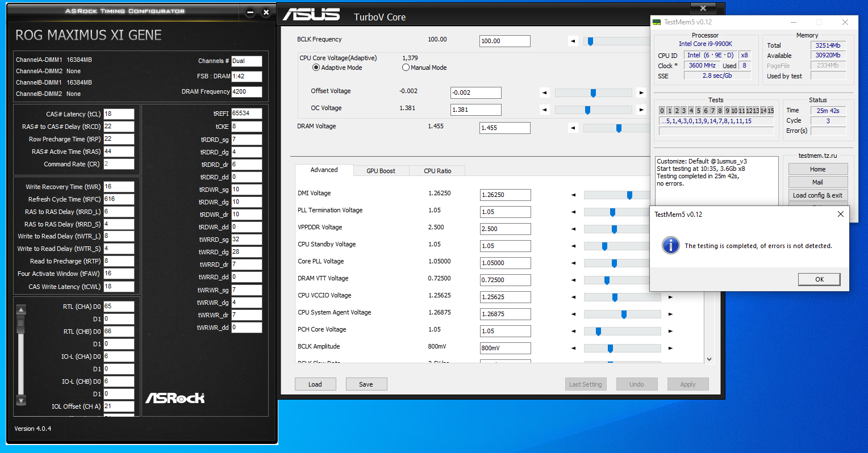868x453 pixels.
Task: Select the Adaptive Mode radio button
Action: [x=316, y=68]
